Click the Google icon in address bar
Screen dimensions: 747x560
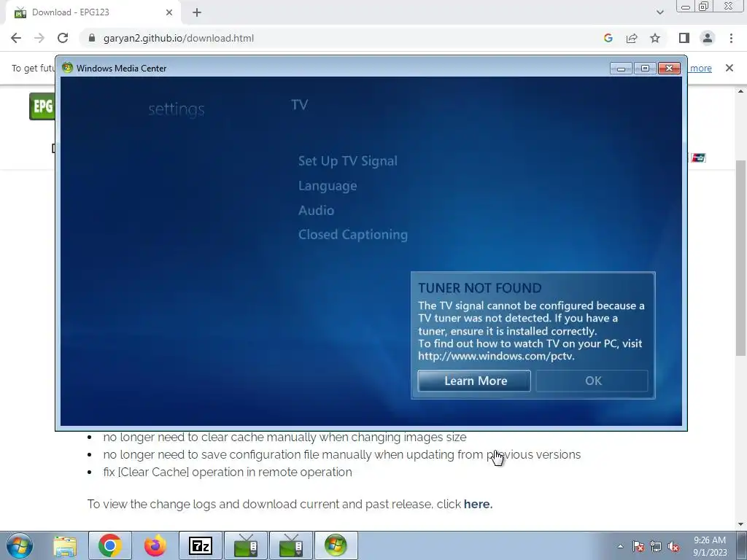click(x=608, y=38)
